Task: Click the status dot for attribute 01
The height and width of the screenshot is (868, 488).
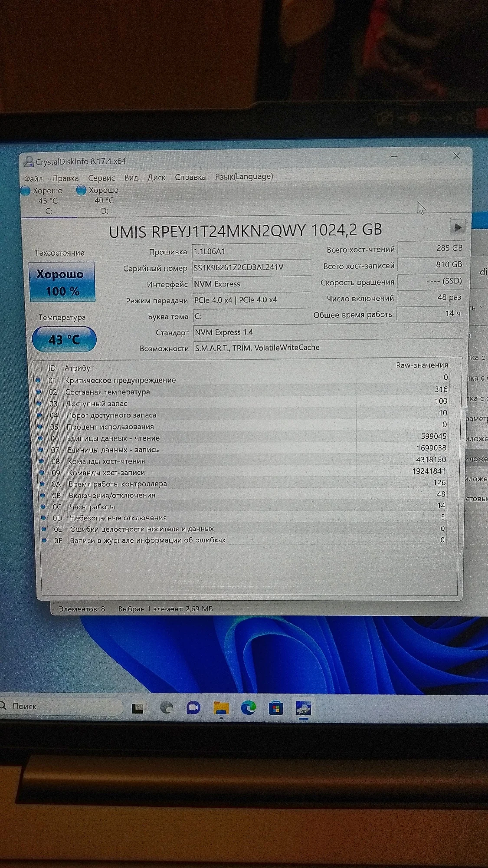Action: tap(38, 380)
